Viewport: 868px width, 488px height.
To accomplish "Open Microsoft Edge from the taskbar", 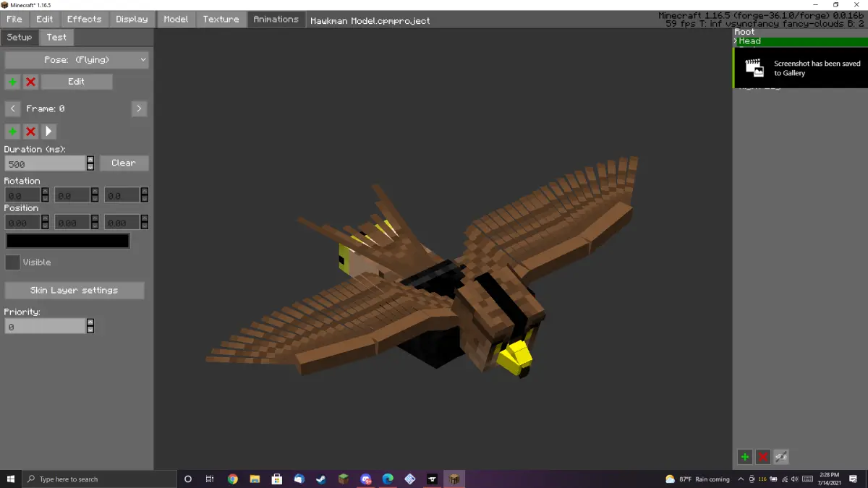I will pos(388,479).
